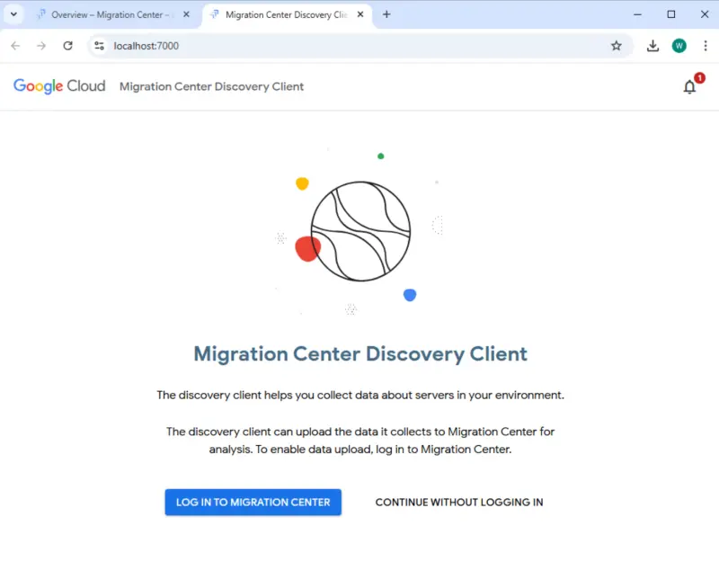Click the forward navigation arrow
The height and width of the screenshot is (588, 719).
pyautogui.click(x=41, y=45)
